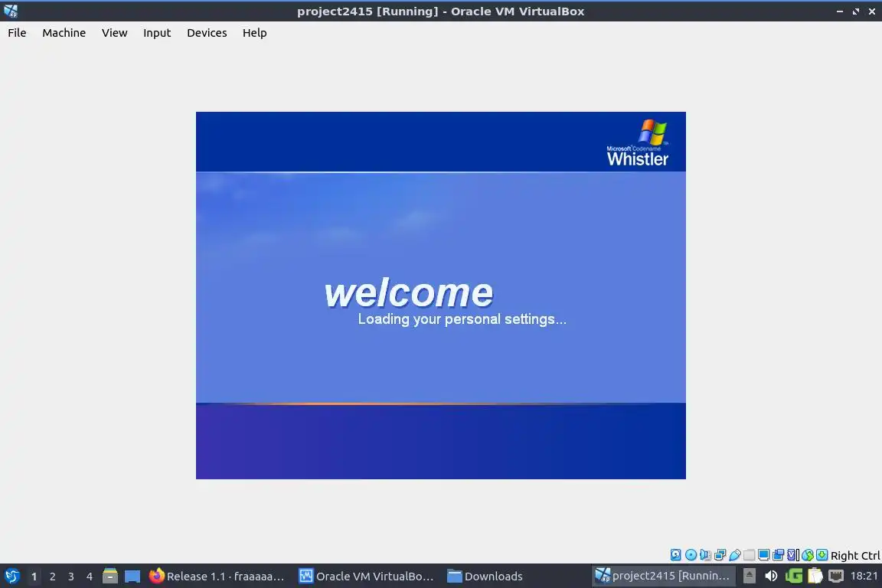882x588 pixels.
Task: Click the wired network tray icon
Action: [836, 576]
